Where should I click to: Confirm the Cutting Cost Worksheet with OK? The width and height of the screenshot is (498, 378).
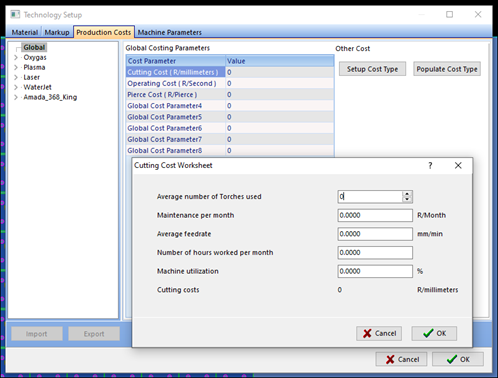click(x=434, y=333)
